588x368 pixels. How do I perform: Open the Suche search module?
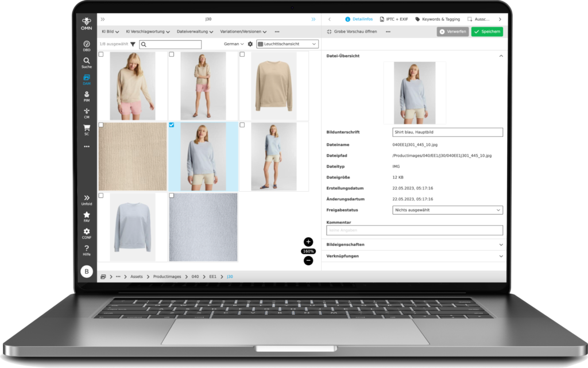[87, 63]
